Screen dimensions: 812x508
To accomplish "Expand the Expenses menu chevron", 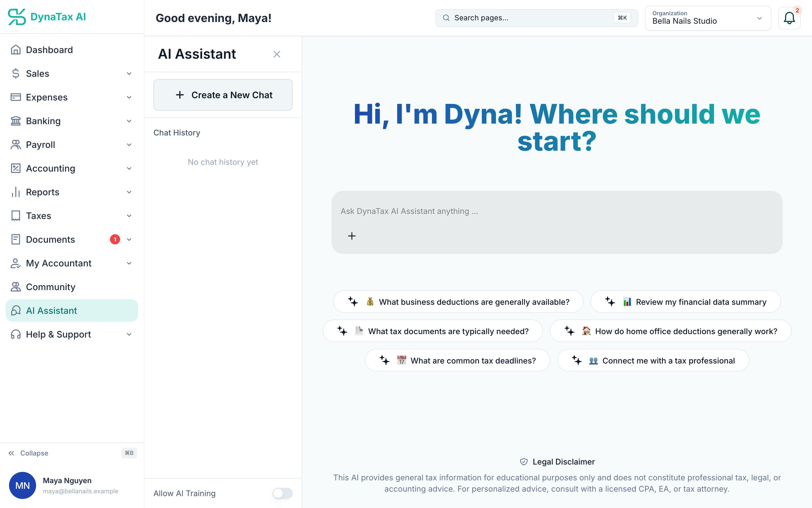I will click(129, 97).
